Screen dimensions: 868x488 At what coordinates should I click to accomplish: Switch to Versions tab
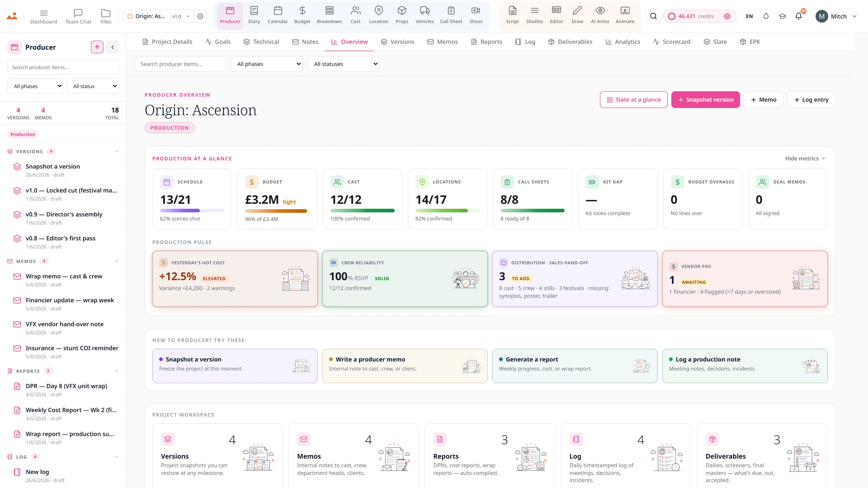click(x=397, y=42)
